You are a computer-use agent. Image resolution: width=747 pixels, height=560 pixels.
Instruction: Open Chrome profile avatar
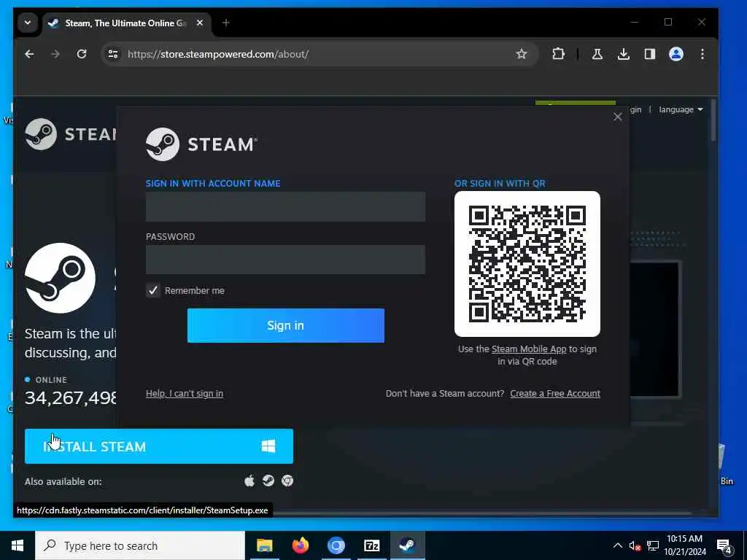pos(676,54)
